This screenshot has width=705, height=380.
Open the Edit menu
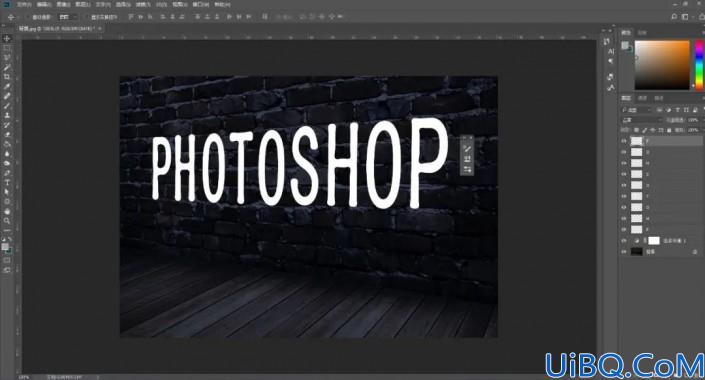44,4
